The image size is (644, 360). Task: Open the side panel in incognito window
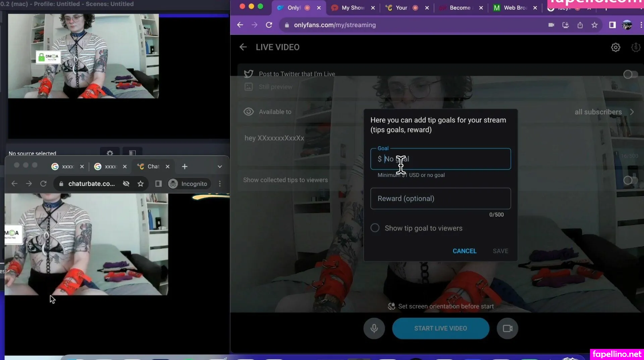pos(158,184)
